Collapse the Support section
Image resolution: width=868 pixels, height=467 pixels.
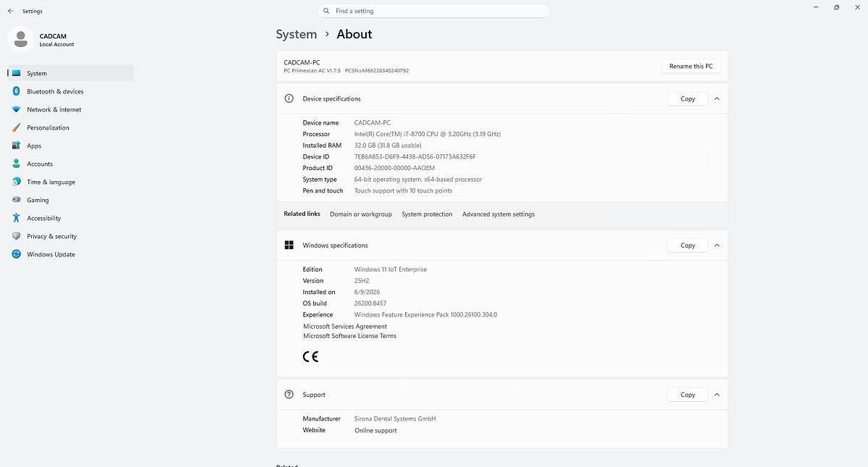717,395
